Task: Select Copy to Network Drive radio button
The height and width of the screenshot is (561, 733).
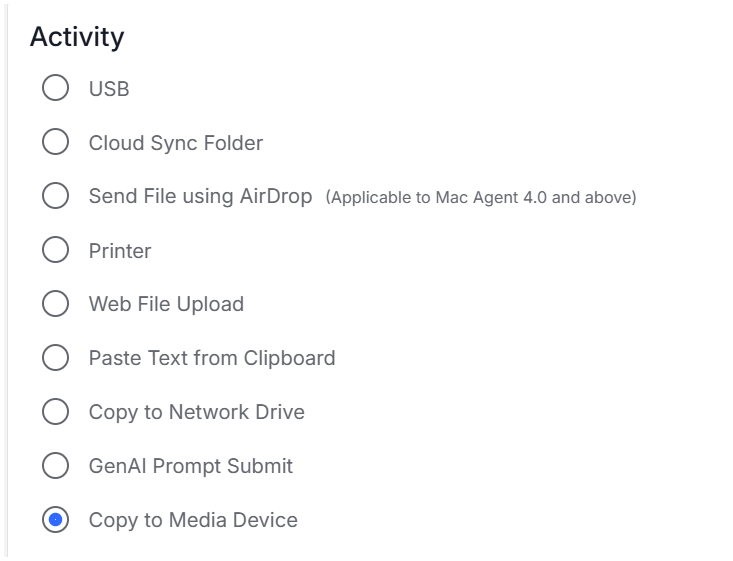Action: tap(55, 411)
